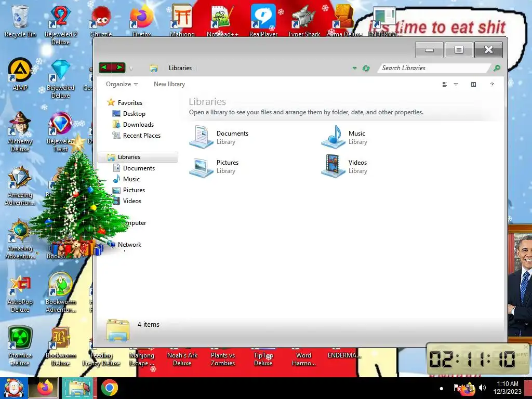The width and height of the screenshot is (532, 399).
Task: Click the green Forward arrow in Explorer
Action: pyautogui.click(x=119, y=68)
